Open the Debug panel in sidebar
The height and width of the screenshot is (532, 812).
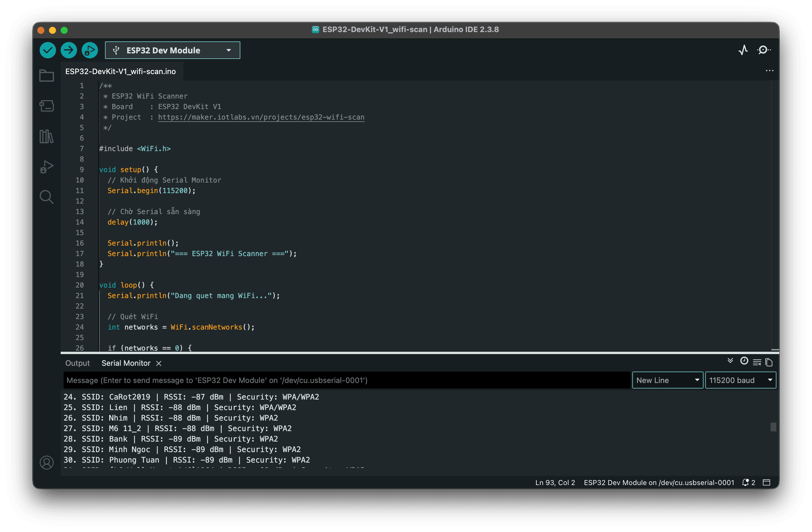pyautogui.click(x=46, y=167)
